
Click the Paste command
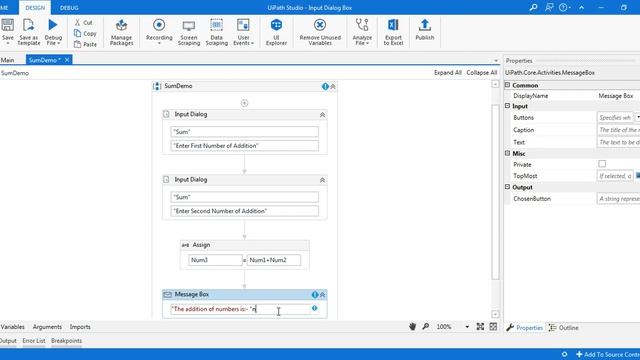[86, 44]
